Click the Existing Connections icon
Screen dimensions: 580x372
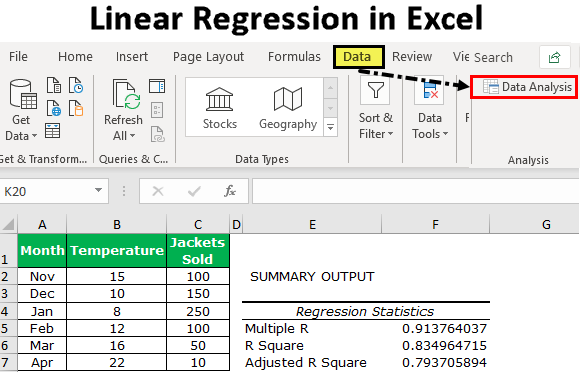(x=76, y=108)
